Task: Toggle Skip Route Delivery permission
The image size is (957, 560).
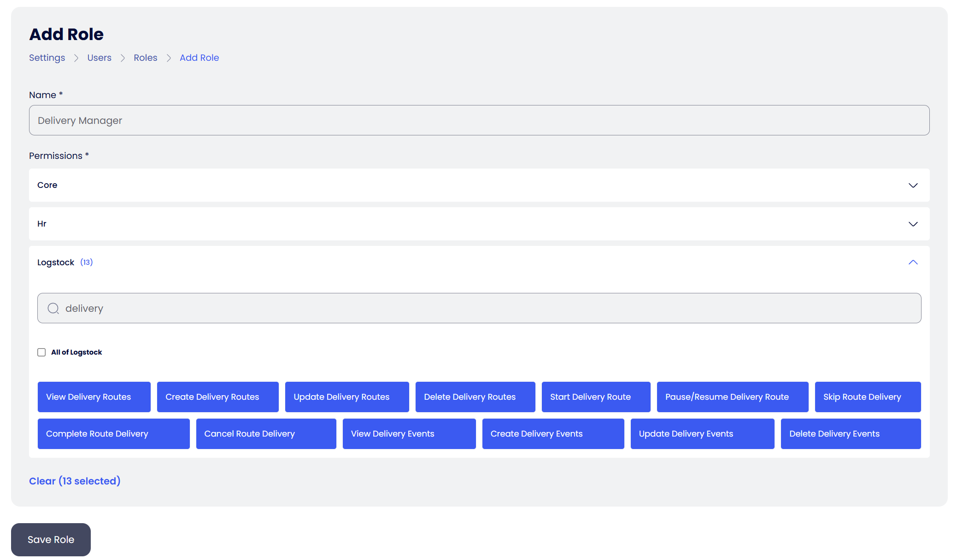Action: pos(867,397)
